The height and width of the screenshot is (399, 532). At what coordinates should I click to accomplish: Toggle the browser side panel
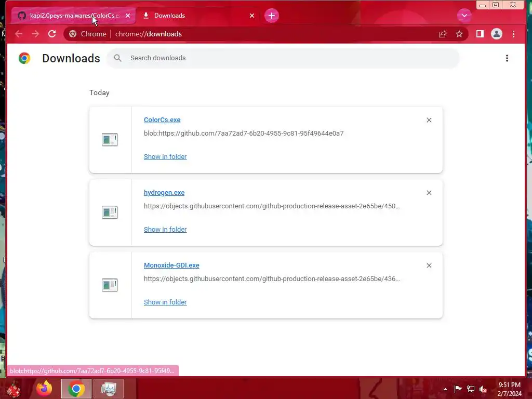coord(480,34)
